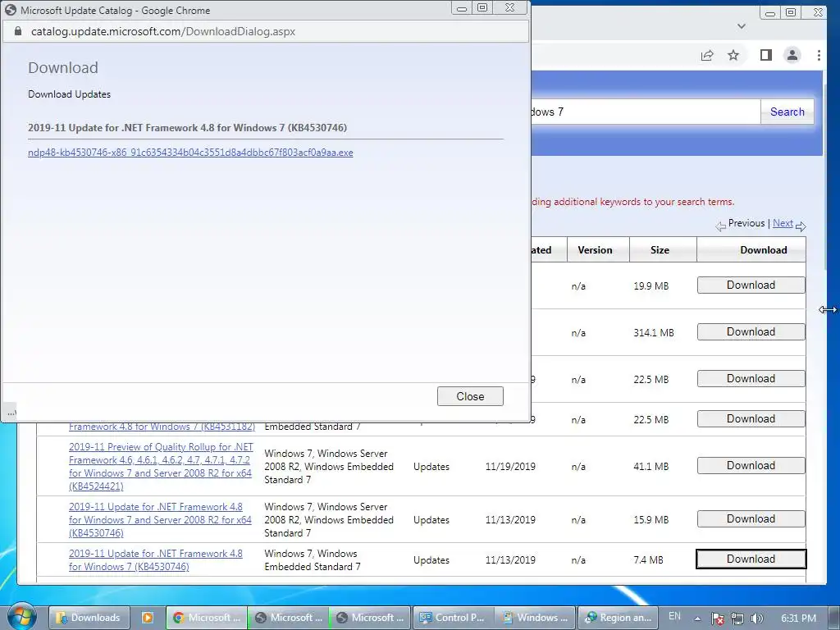
Task: Open the Downloads folder in the taskbar
Action: [x=89, y=618]
